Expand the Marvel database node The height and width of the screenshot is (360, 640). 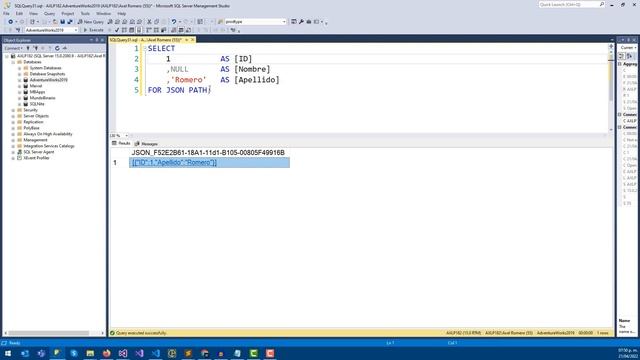19,86
